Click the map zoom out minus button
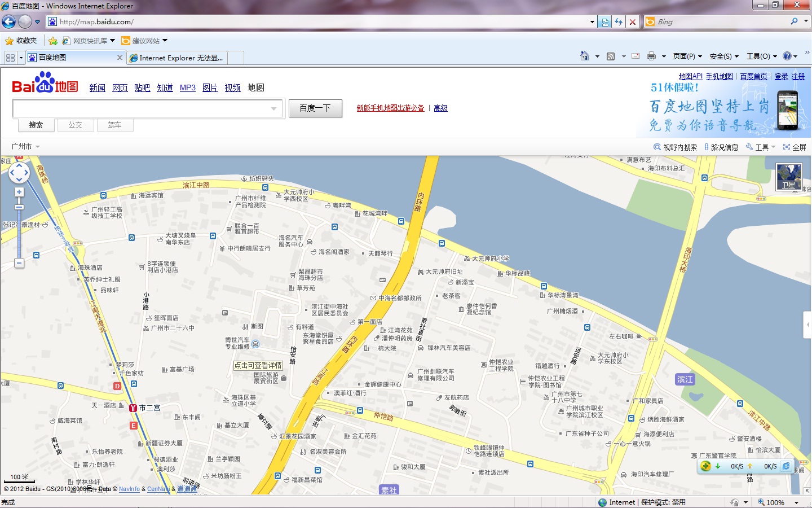This screenshot has height=508, width=812. click(x=19, y=263)
